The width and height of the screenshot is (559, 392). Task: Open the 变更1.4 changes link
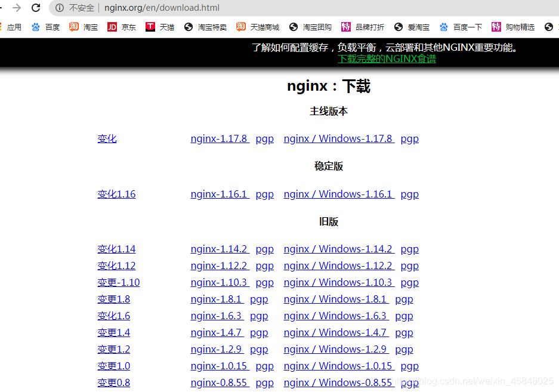[x=114, y=333]
